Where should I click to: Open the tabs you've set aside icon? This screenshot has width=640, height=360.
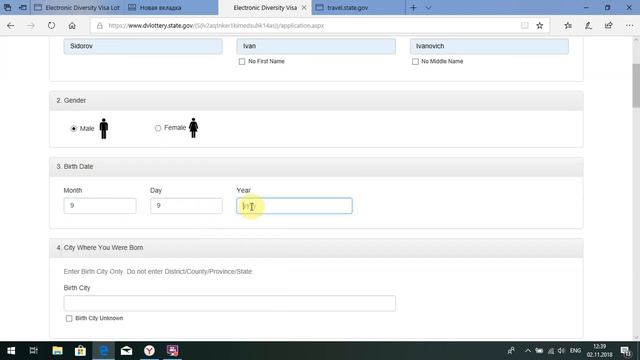click(x=7, y=7)
